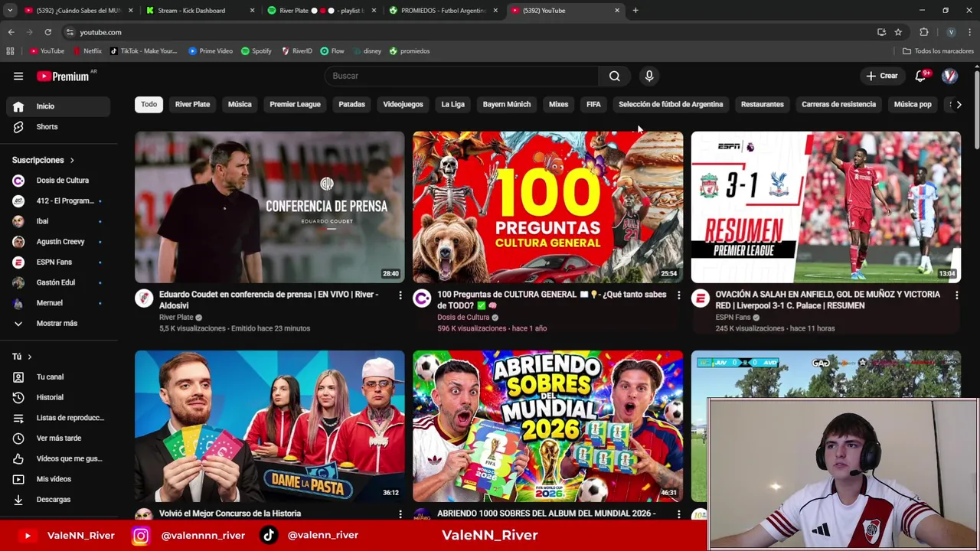Open Agustín Creevy subscription channel
Screen dimensions: 980x551
[x=58, y=242]
